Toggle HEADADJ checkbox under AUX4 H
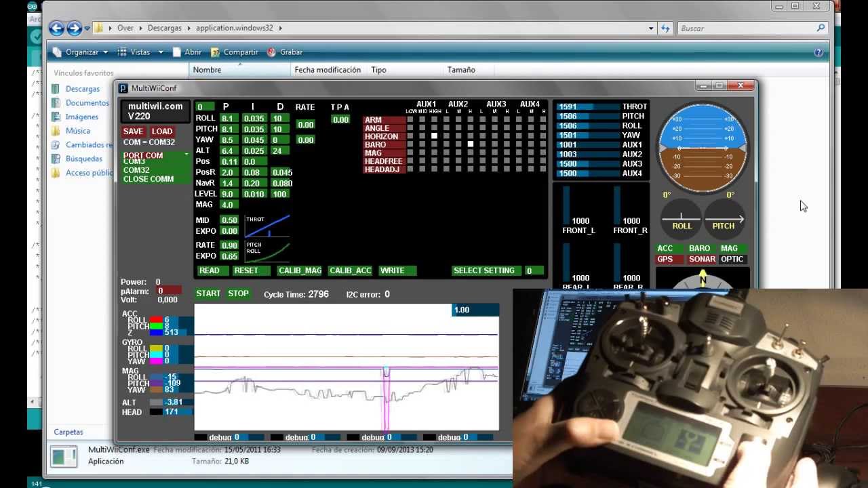 tap(543, 169)
